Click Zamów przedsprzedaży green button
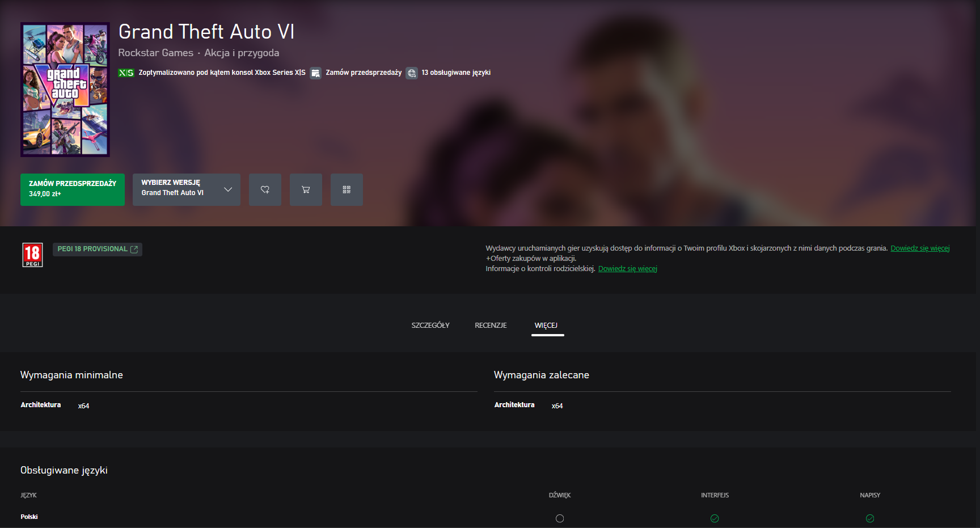980x528 pixels. coord(73,189)
